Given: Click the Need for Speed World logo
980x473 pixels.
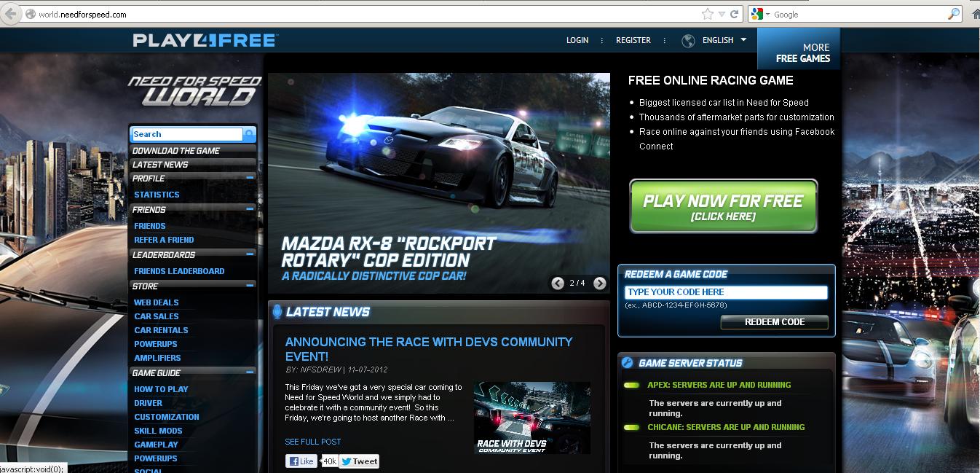Looking at the screenshot, I should pos(194,90).
